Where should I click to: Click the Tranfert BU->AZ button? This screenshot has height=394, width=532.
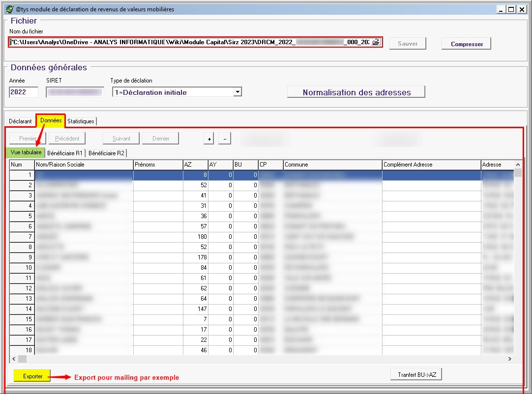click(x=416, y=375)
